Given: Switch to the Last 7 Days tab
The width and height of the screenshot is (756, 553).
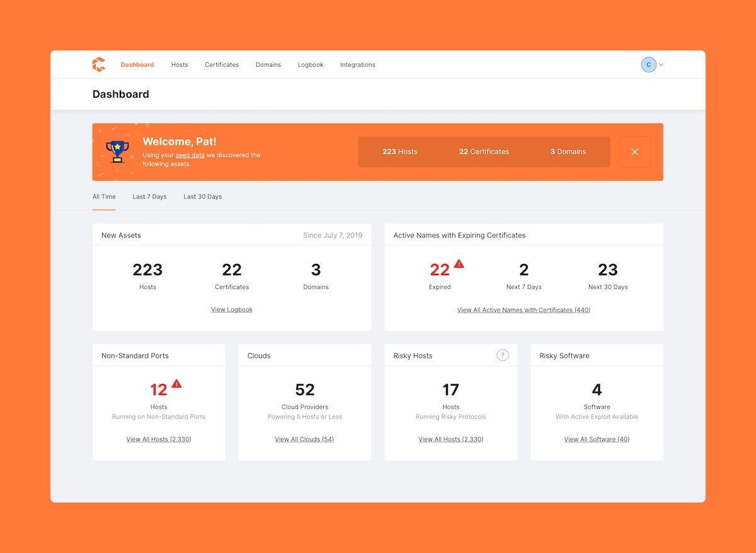Looking at the screenshot, I should click(149, 197).
